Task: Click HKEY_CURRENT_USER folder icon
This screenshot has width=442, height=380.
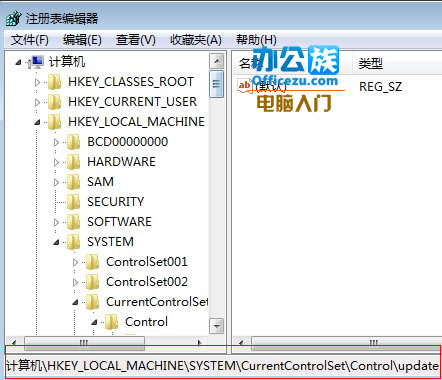Action: coord(54,102)
